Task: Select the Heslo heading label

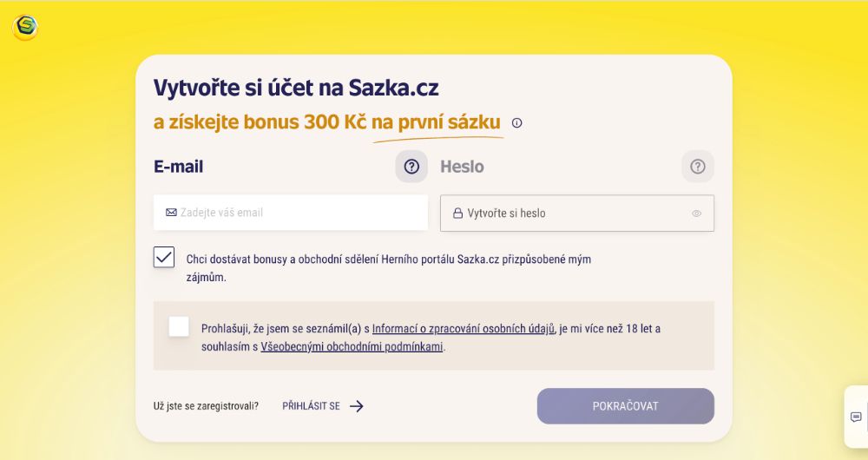Action: pos(462,167)
